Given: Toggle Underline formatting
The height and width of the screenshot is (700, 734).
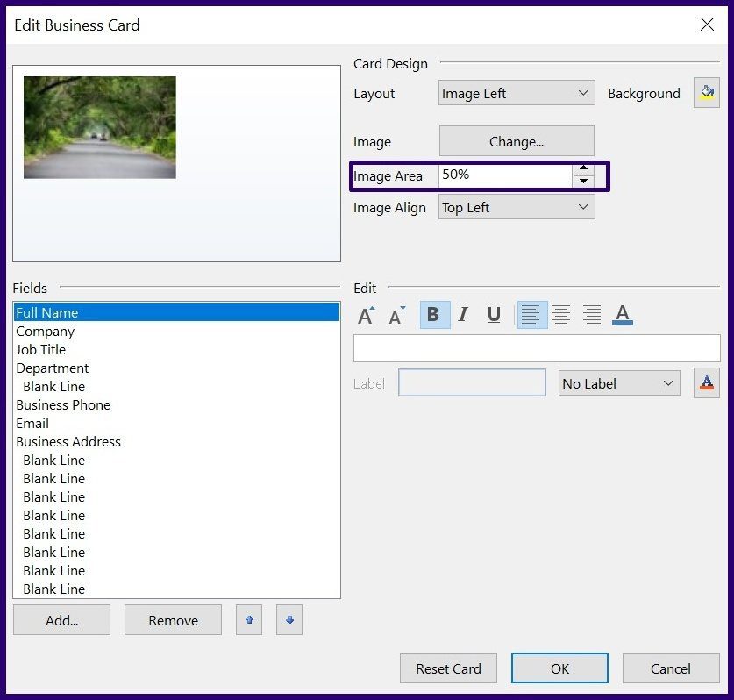Looking at the screenshot, I should [494, 315].
